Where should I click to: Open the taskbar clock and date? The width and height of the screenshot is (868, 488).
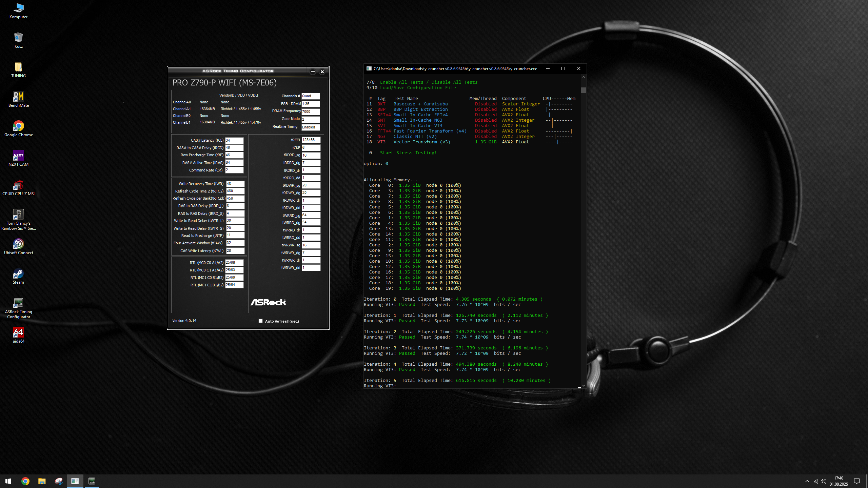(839, 481)
